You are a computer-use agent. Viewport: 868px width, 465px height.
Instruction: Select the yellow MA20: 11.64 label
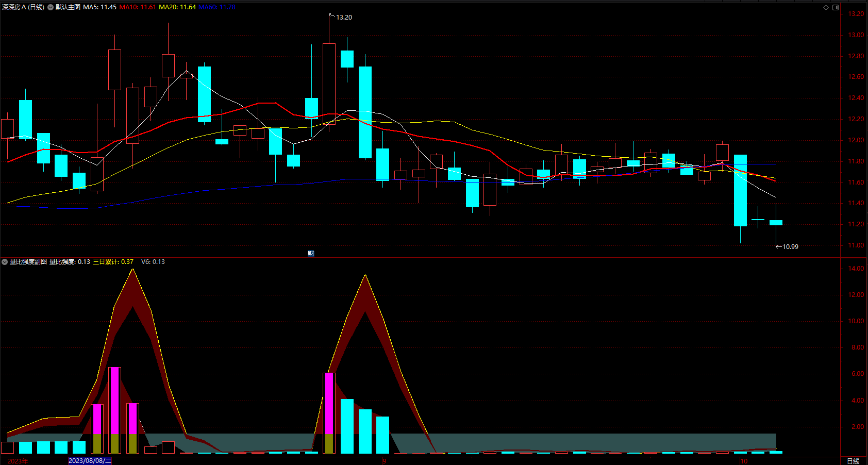(x=177, y=7)
